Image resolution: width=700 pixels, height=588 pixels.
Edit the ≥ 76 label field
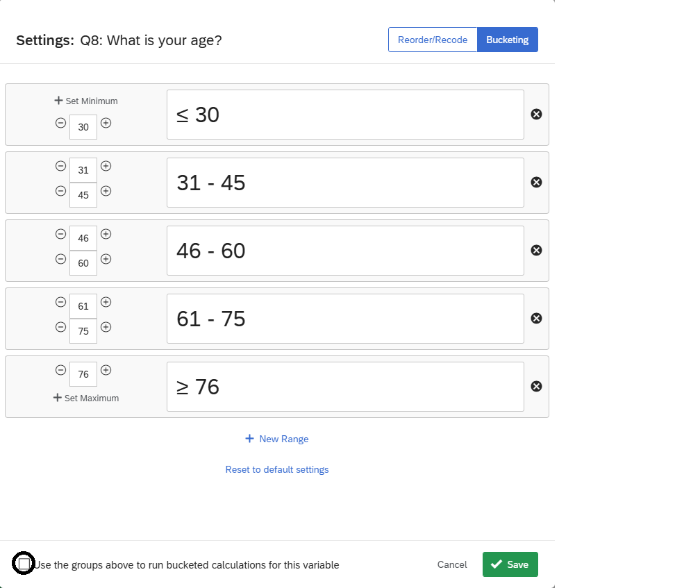point(345,387)
